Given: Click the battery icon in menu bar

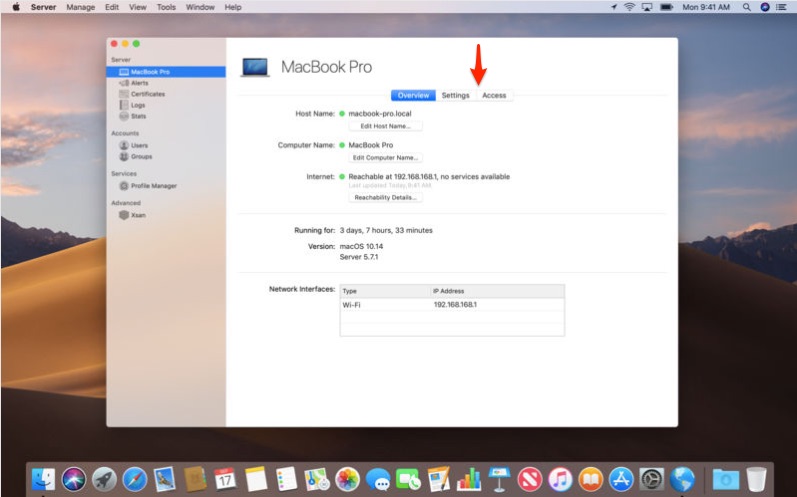Looking at the screenshot, I should (666, 7).
